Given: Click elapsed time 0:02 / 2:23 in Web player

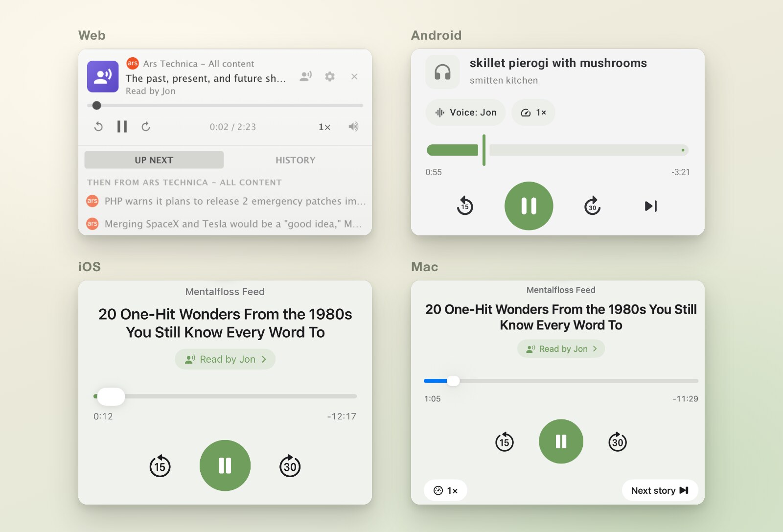Looking at the screenshot, I should (x=233, y=127).
